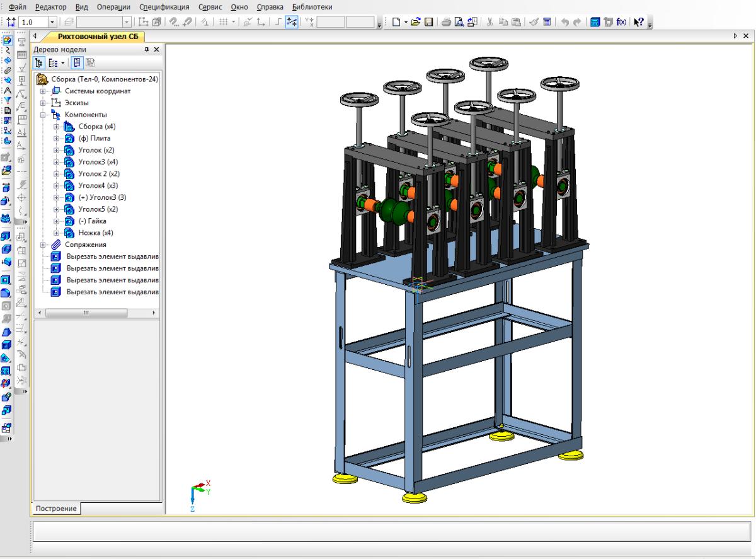
Task: Pin the Дерево модели panel
Action: coord(147,49)
